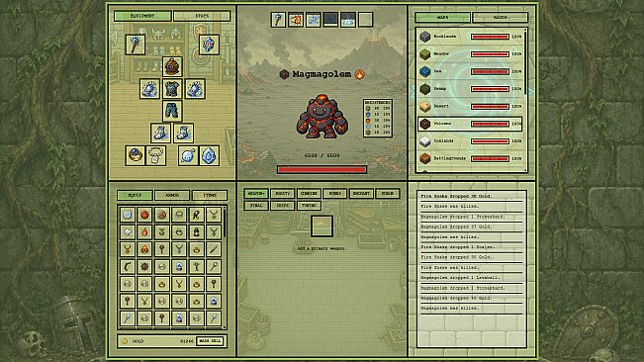Open the Final crafting tab

coord(256,205)
